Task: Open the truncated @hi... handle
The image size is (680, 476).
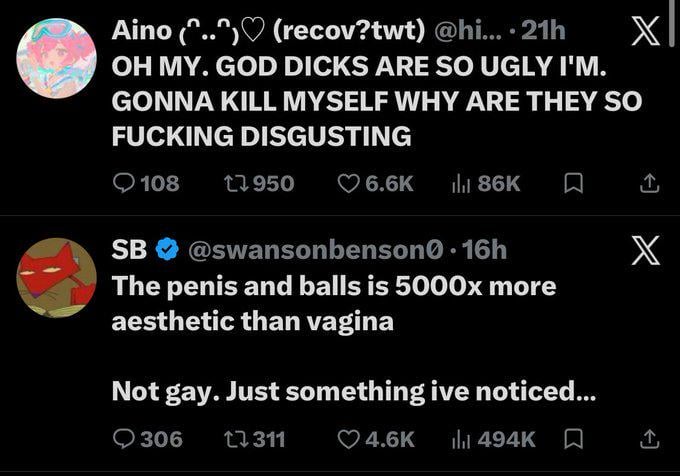Action: 467,31
